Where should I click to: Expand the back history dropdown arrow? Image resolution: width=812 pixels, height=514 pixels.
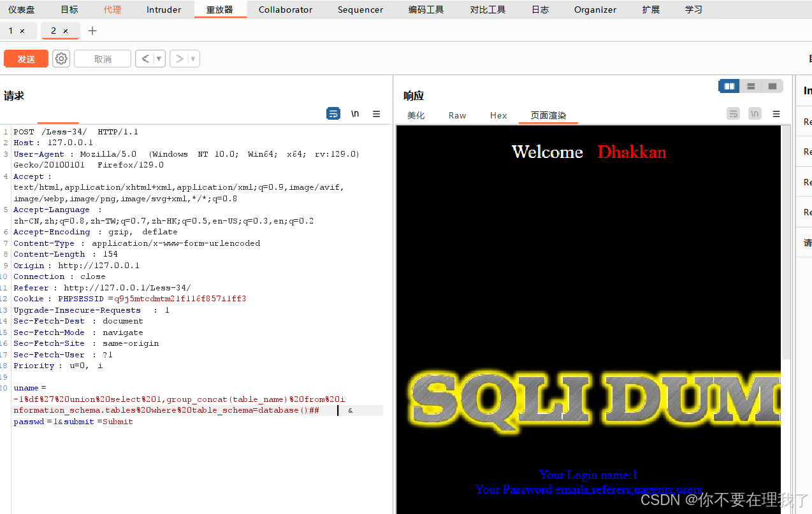tap(159, 59)
